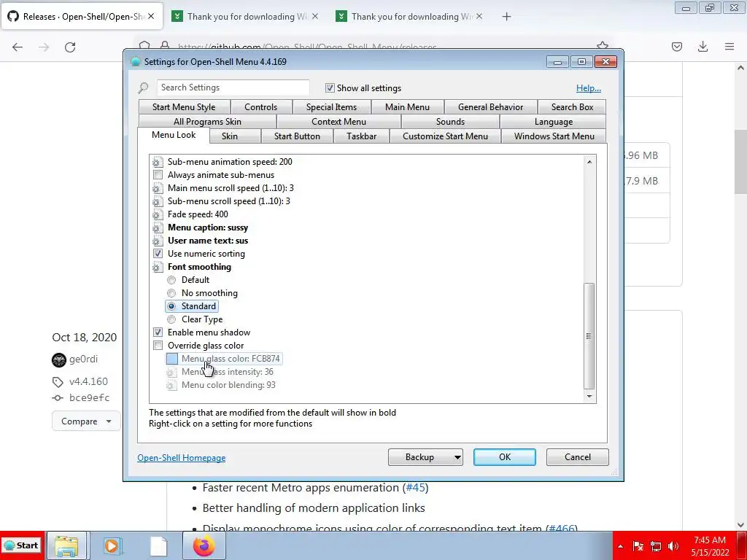Click the settings list scroll-up arrow
The image size is (747, 560).
pos(589,162)
